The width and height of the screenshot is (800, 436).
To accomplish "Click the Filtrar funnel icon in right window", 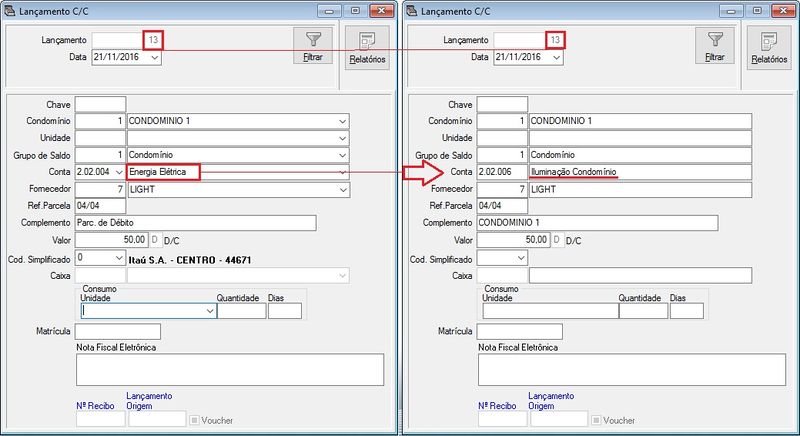I will (x=714, y=40).
